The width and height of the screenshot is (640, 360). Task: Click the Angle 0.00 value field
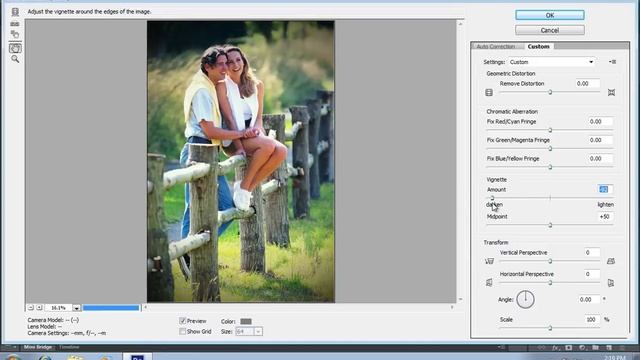[589, 300]
